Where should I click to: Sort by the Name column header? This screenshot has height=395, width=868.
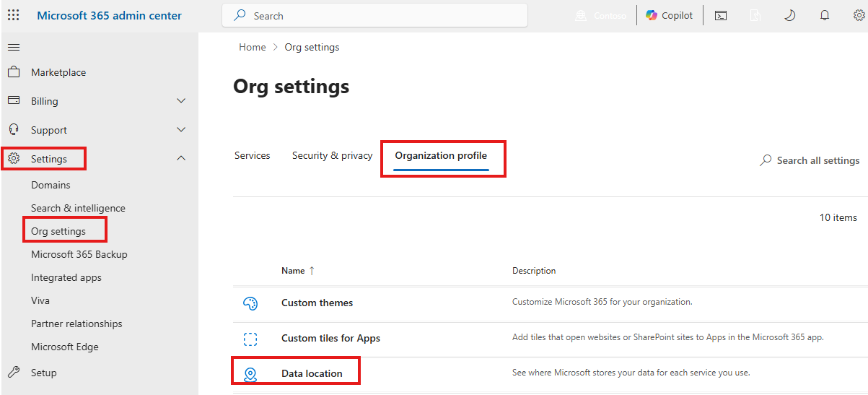click(293, 271)
